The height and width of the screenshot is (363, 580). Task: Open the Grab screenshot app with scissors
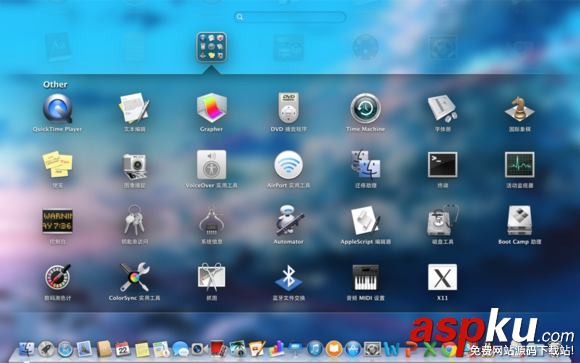point(211,277)
